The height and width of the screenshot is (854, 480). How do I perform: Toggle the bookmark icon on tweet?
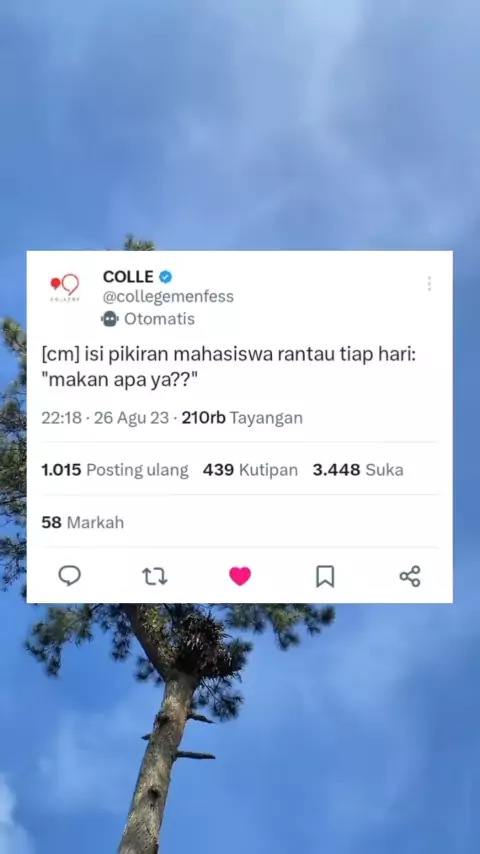click(x=325, y=576)
